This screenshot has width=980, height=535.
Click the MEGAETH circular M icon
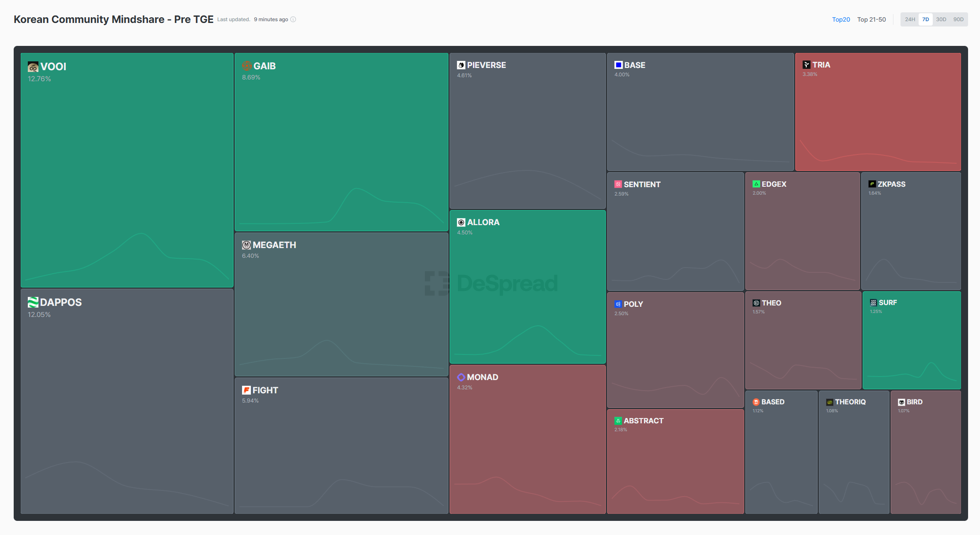246,245
